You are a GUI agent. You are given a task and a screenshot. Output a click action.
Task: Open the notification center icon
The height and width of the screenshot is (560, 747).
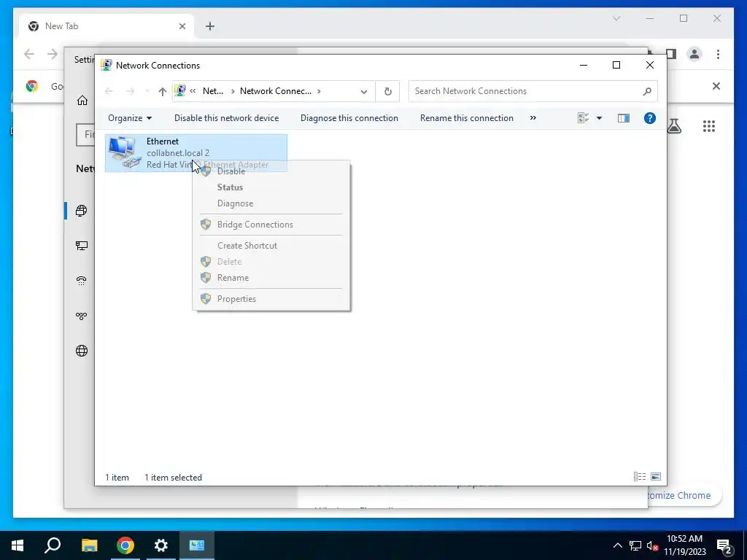(x=724, y=545)
